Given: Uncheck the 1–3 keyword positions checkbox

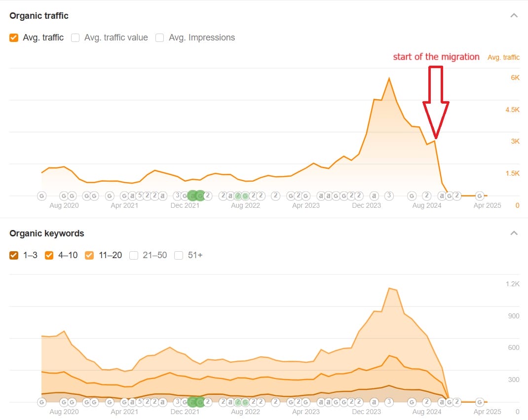Looking at the screenshot, I should 14,255.
